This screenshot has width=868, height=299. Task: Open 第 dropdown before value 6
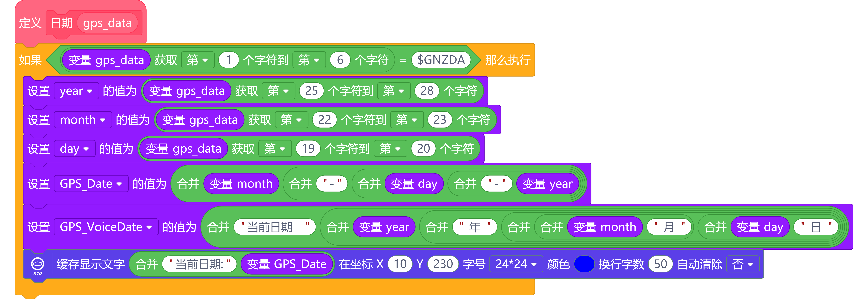point(309,60)
